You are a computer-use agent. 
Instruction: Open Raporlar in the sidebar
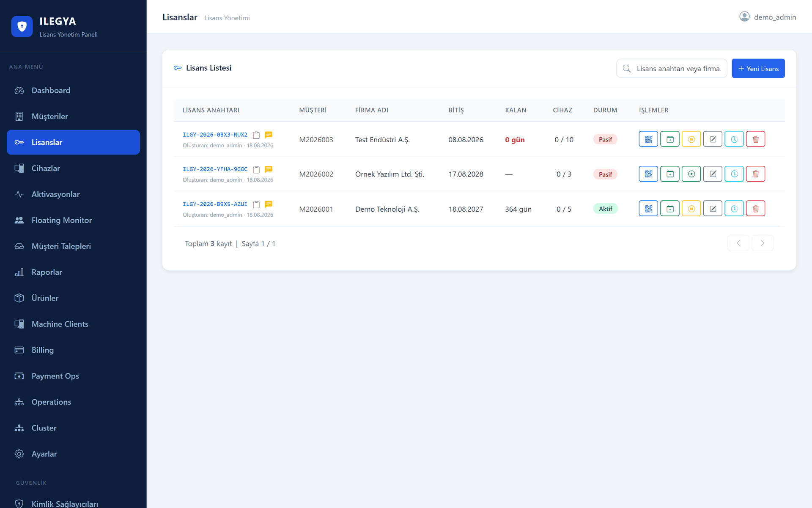pos(73,272)
